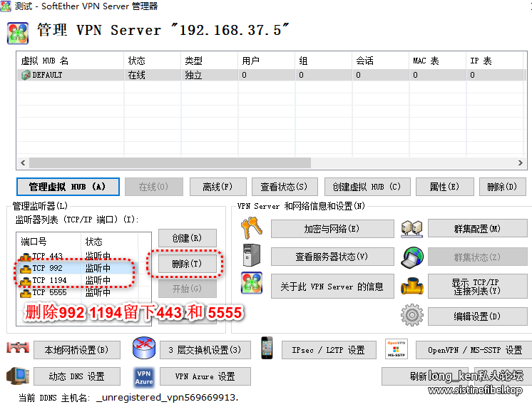This screenshot has height=407, width=532.
Task: Click the server tower icon beside 查看服务器状态
Action: tap(251, 255)
